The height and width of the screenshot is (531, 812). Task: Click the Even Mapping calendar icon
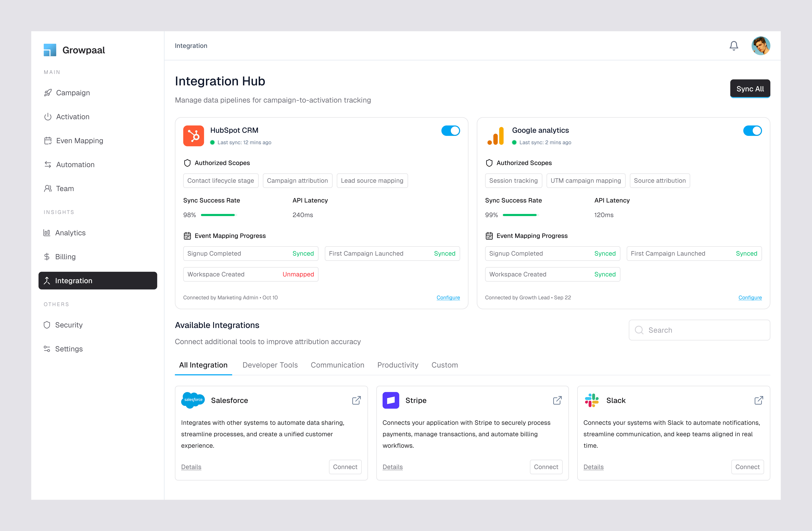point(48,141)
